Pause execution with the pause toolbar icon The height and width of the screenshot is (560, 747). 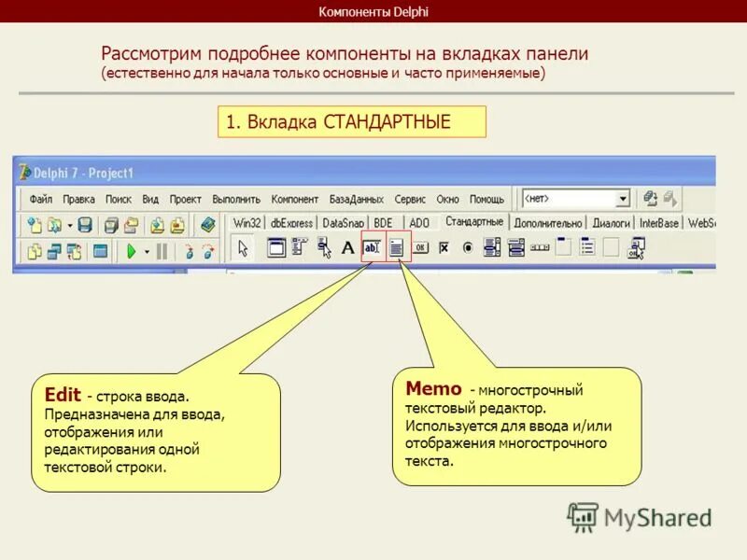162,251
